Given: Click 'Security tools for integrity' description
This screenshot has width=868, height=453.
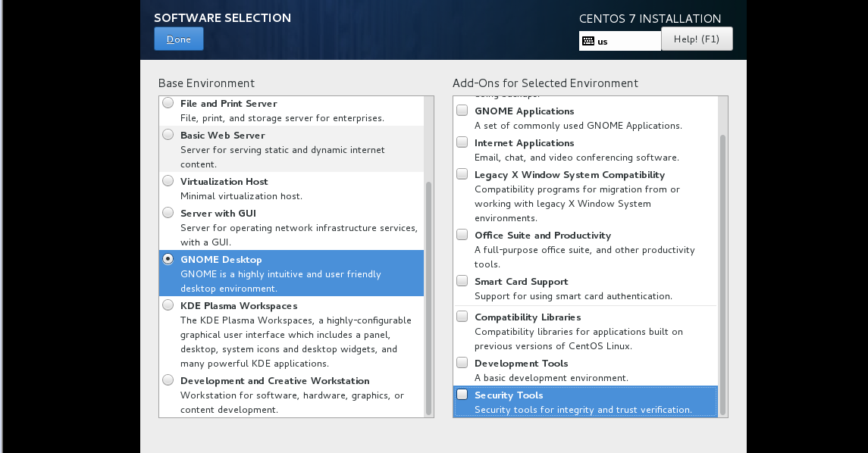Looking at the screenshot, I should (x=583, y=410).
